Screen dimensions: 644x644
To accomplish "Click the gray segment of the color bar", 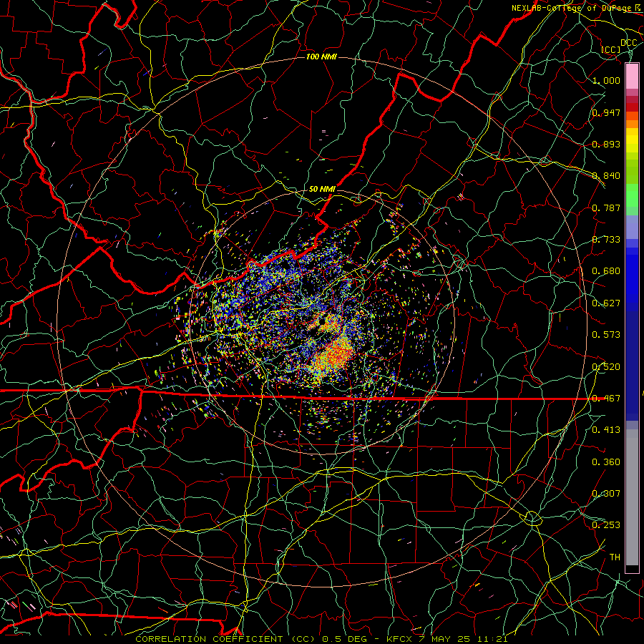I will 632,497.
